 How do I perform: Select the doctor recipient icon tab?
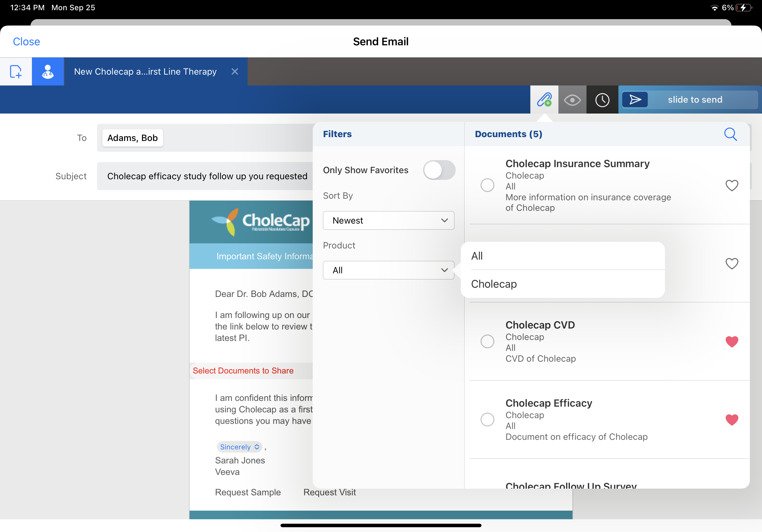(48, 72)
